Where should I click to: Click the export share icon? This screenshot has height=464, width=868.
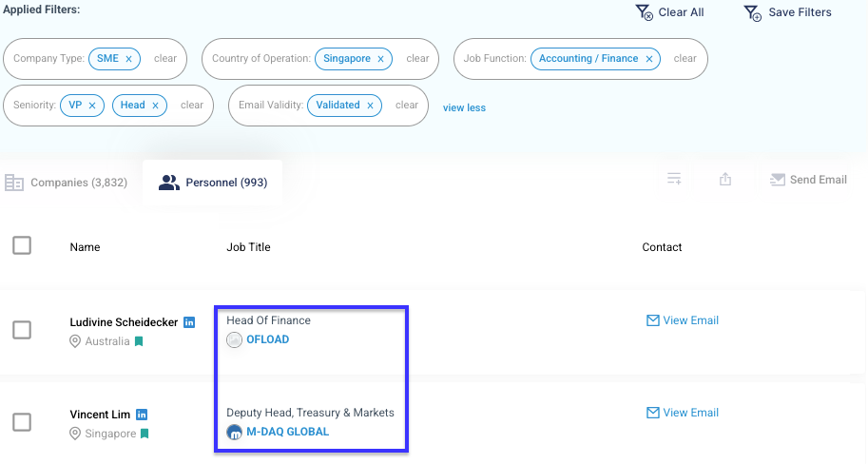click(725, 179)
